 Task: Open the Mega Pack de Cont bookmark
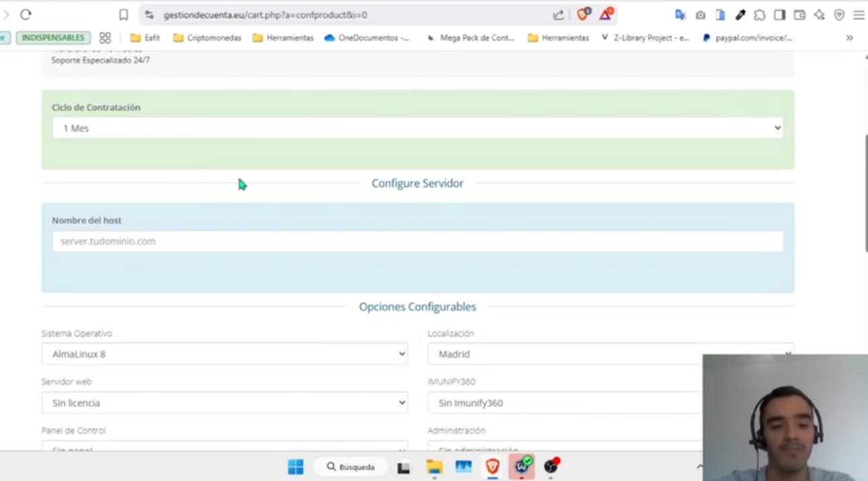coord(470,38)
